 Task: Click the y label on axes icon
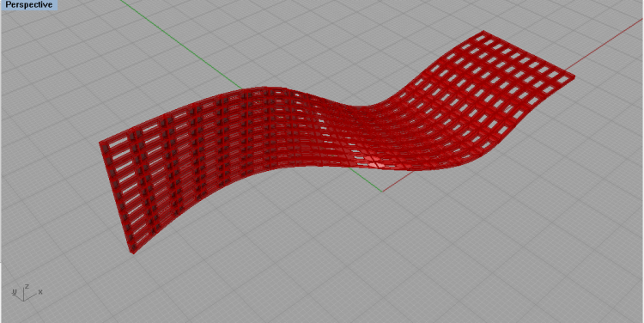[14, 292]
